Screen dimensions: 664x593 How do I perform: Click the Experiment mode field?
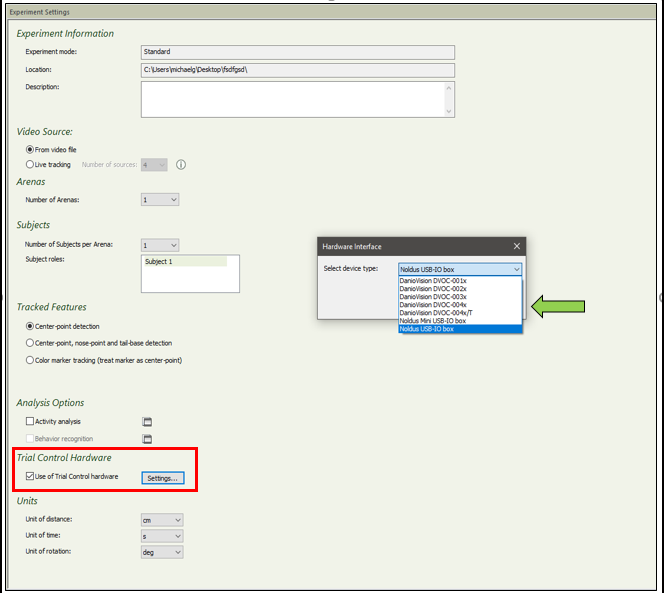(298, 52)
